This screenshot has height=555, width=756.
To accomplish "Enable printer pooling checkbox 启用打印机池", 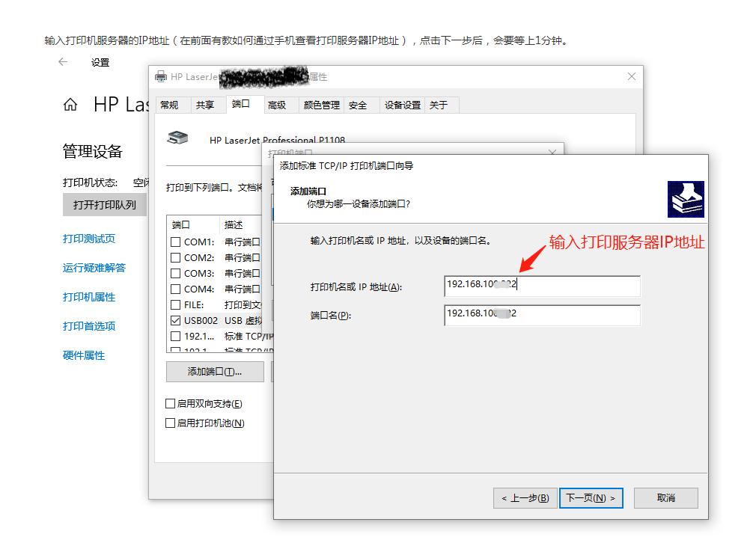I will click(170, 423).
